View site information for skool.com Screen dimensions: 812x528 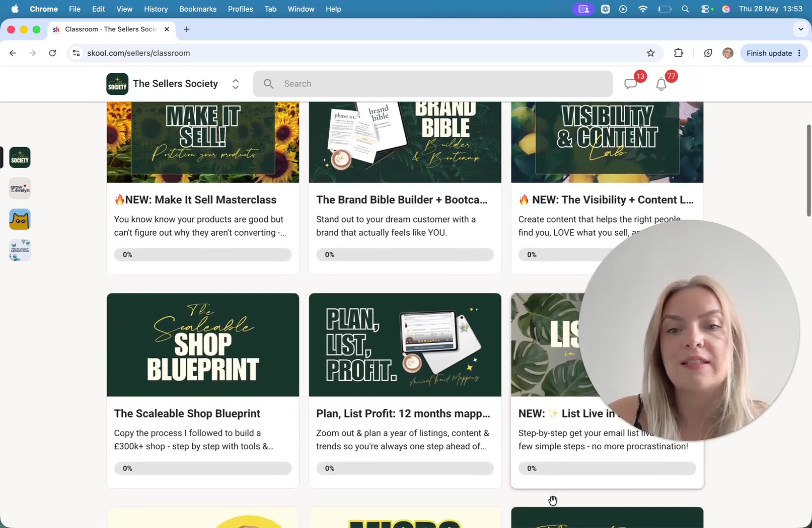tap(76, 53)
